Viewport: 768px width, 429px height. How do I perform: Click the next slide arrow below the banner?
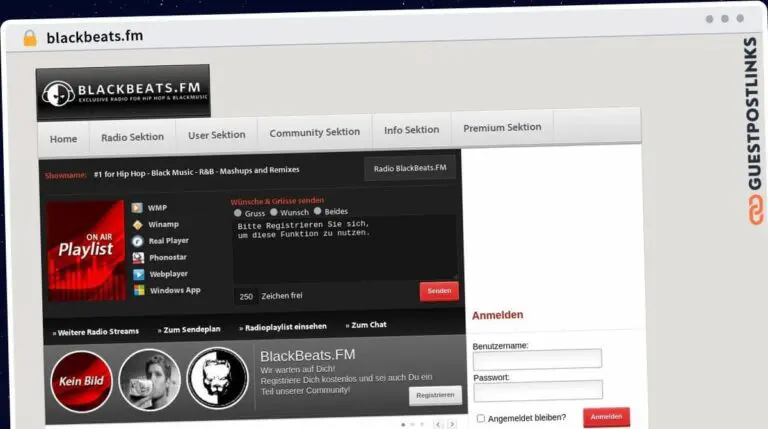click(x=452, y=424)
